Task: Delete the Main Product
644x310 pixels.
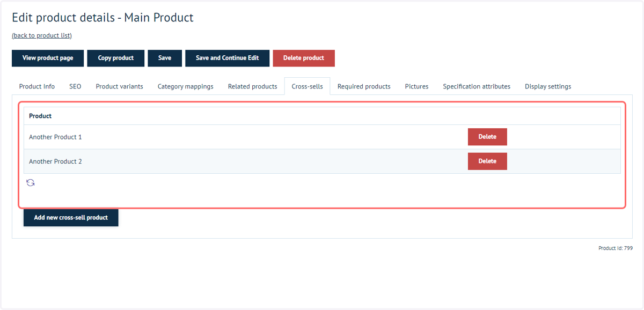Action: [304, 58]
